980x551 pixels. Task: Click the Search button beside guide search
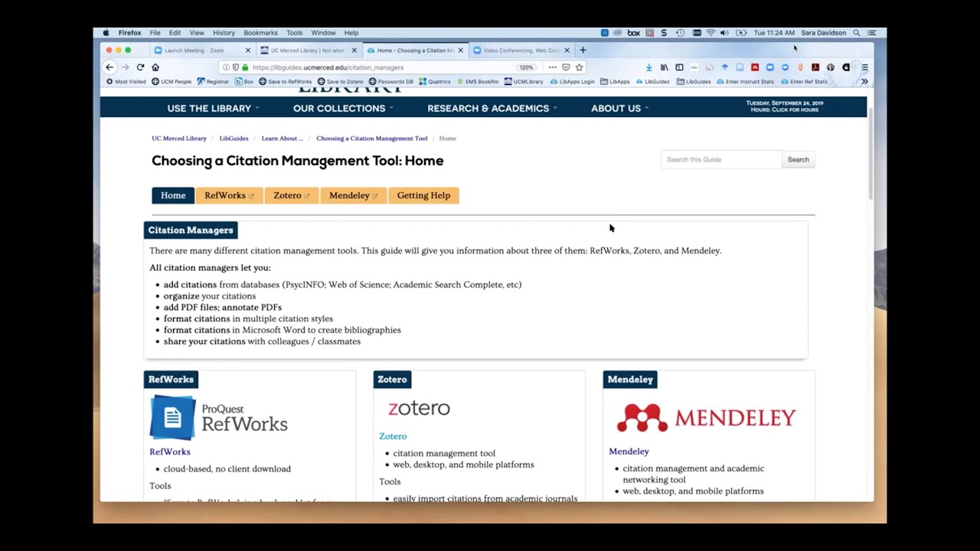798,159
